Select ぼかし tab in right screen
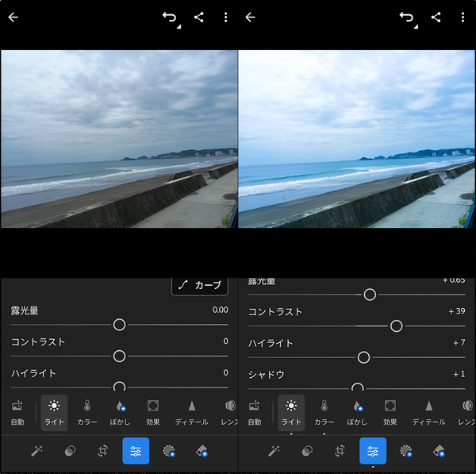 [357, 413]
